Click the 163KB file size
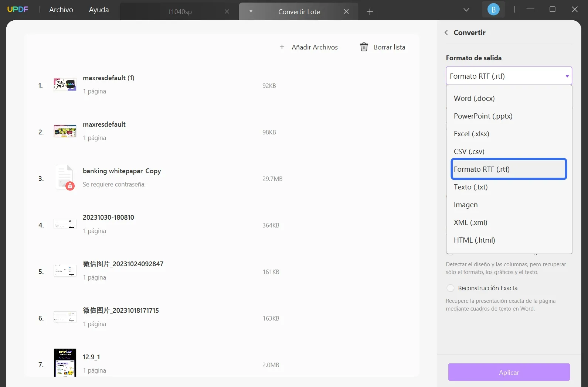Image resolution: width=588 pixels, height=387 pixels. (x=271, y=318)
